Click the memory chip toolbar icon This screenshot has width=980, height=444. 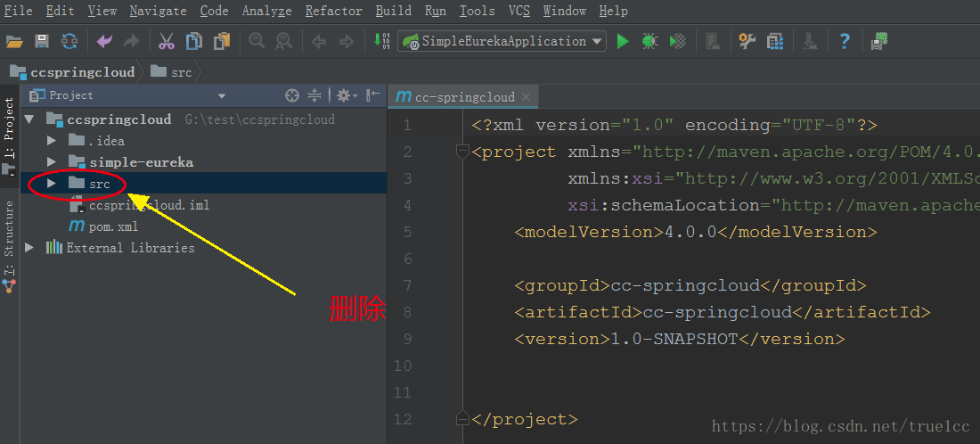point(880,42)
